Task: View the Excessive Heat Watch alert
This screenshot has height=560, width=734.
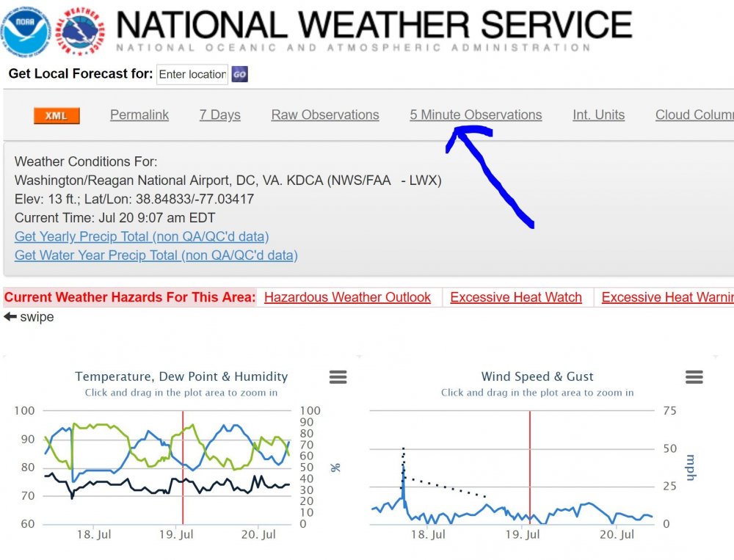Action: [516, 297]
